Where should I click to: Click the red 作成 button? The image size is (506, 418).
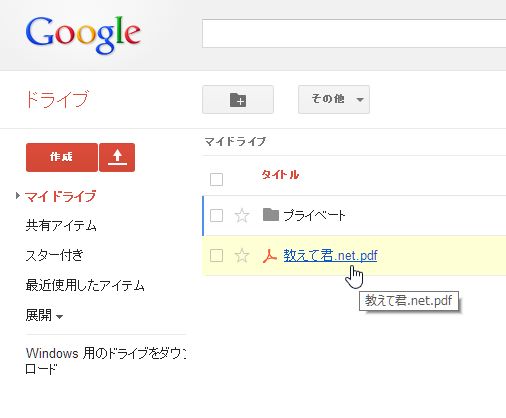(x=62, y=157)
